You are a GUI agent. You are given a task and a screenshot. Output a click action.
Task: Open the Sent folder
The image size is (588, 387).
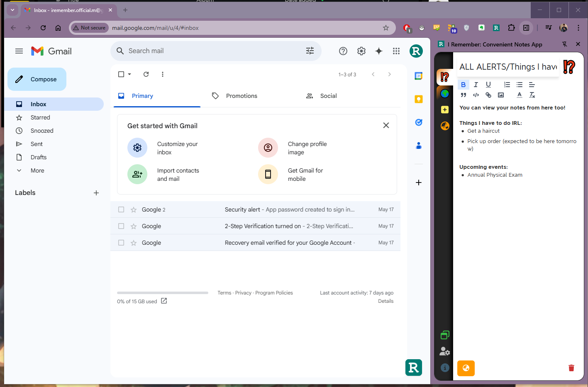pos(37,144)
